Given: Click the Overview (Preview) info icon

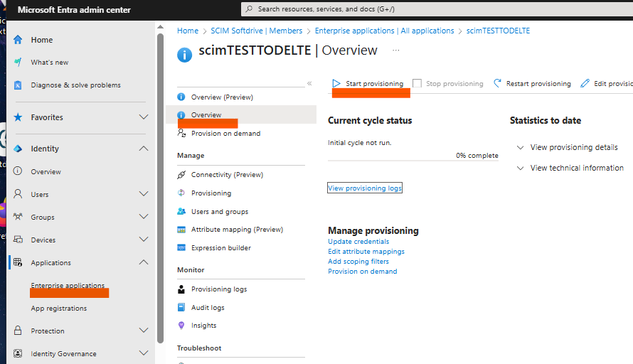Looking at the screenshot, I should click(x=181, y=97).
